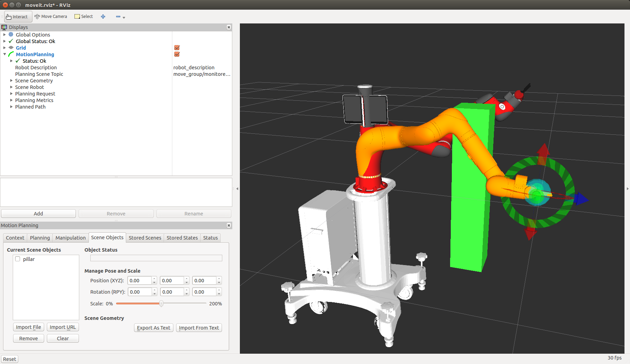Check the pillar scene object
630x364 pixels.
click(18, 259)
